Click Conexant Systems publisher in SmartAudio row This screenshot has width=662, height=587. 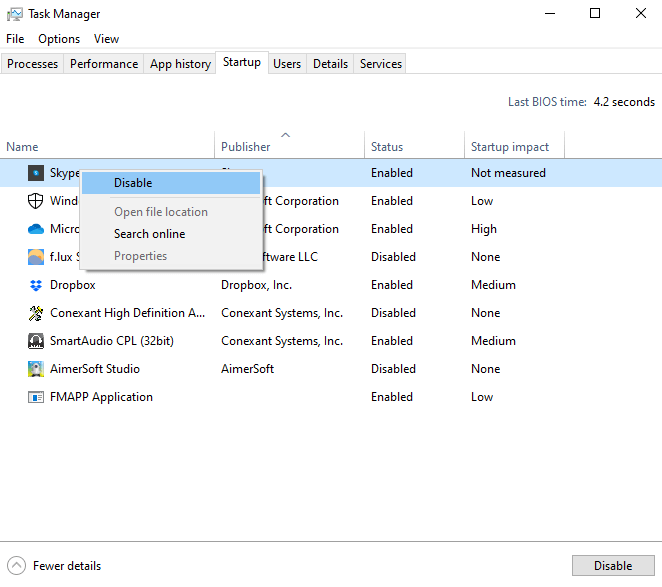click(282, 341)
